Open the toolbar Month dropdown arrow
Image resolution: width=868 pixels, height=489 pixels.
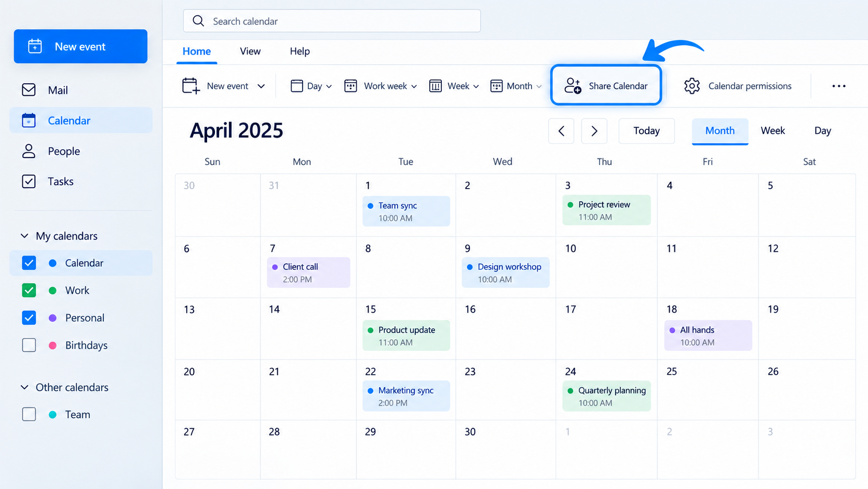(539, 86)
